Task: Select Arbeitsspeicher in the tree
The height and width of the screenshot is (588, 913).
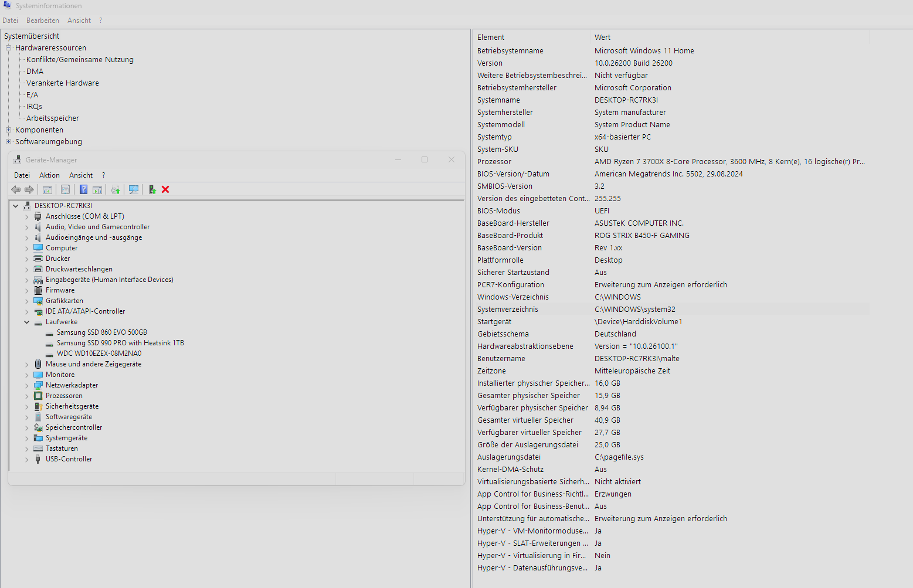Action: [x=53, y=118]
